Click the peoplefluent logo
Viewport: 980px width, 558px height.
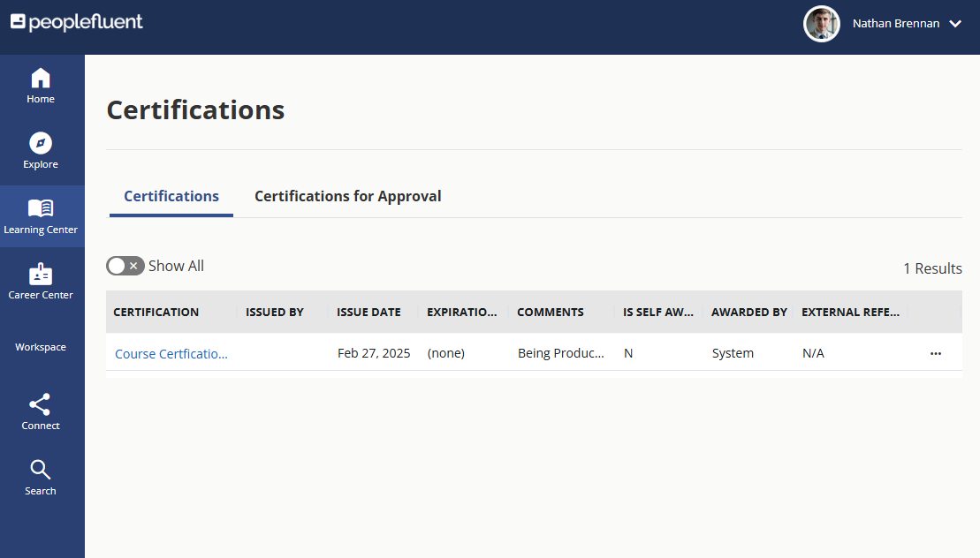click(x=76, y=22)
